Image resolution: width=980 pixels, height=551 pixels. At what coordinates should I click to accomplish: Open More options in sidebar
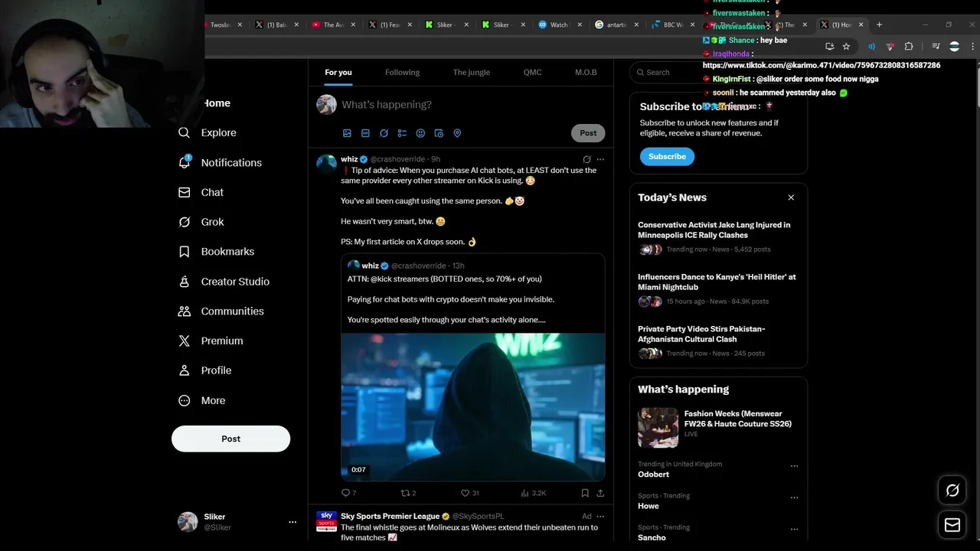click(x=201, y=400)
